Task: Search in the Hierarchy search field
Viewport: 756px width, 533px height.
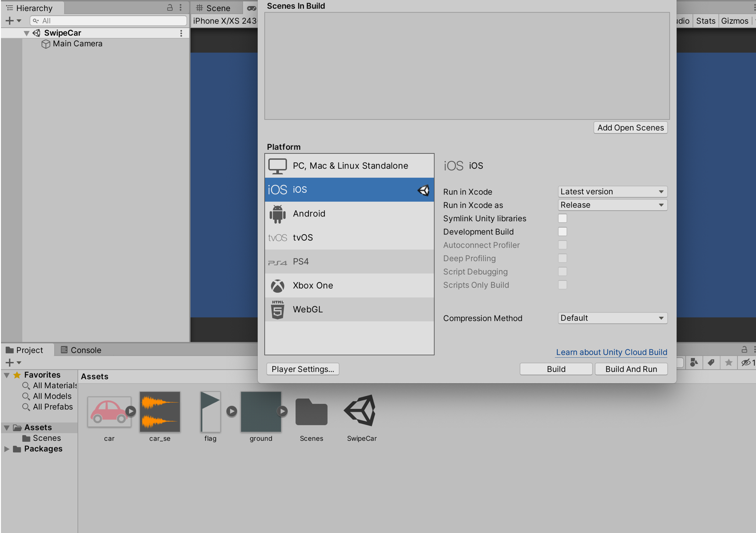Action: 108,21
